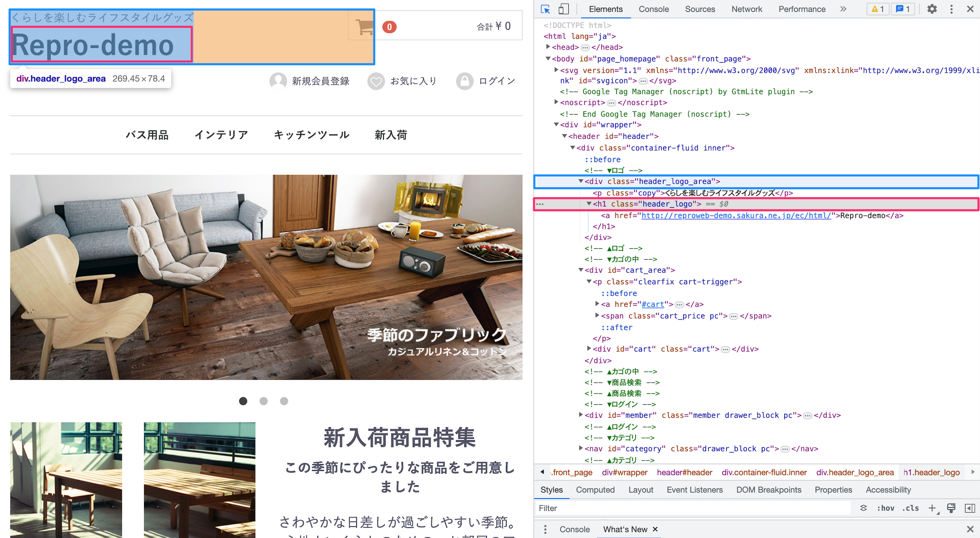The height and width of the screenshot is (538, 980).
Task: Select the drawer Console tab
Action: pyautogui.click(x=575, y=529)
